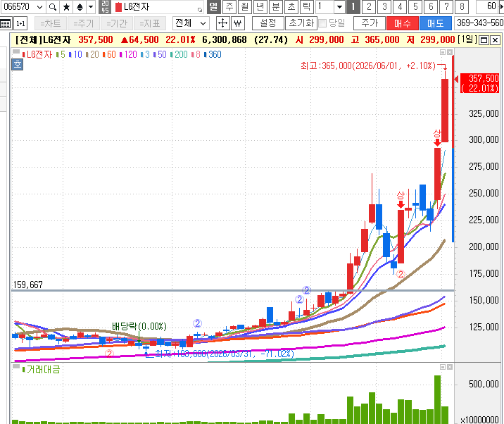Select the 분 (minute) period tab
Image resolution: width=504 pixels, height=424 pixels.
(x=276, y=7)
